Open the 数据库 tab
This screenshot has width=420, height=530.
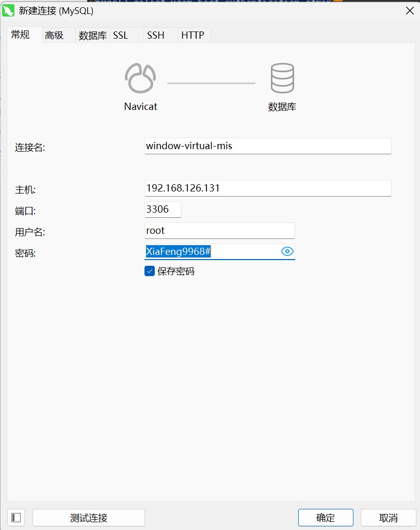(x=92, y=35)
